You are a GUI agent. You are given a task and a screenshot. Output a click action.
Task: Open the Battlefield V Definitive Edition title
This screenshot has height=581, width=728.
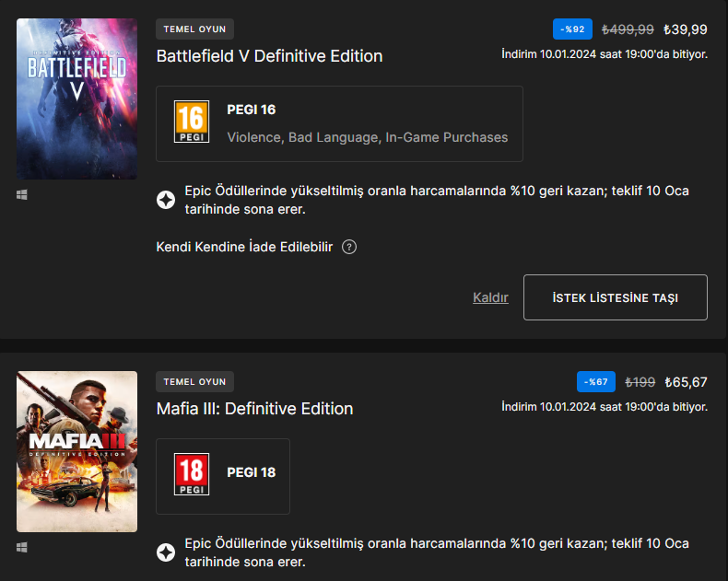click(x=269, y=56)
